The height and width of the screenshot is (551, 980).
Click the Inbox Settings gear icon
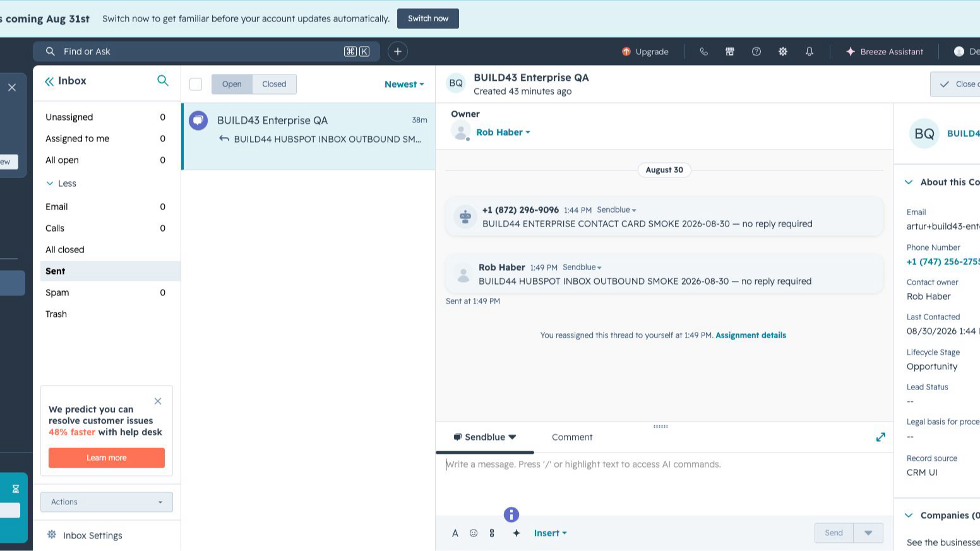tap(52, 535)
